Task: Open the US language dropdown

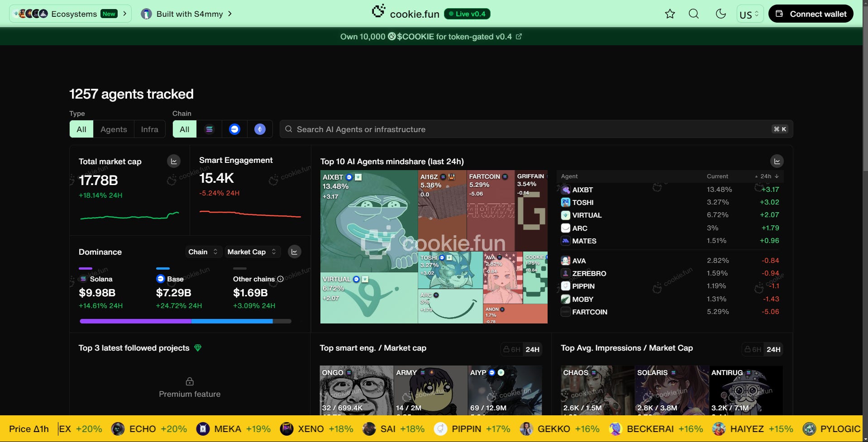Action: pos(750,14)
